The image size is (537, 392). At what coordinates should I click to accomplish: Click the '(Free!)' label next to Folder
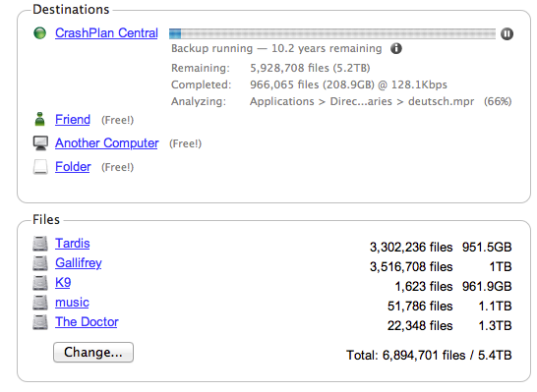click(x=117, y=167)
